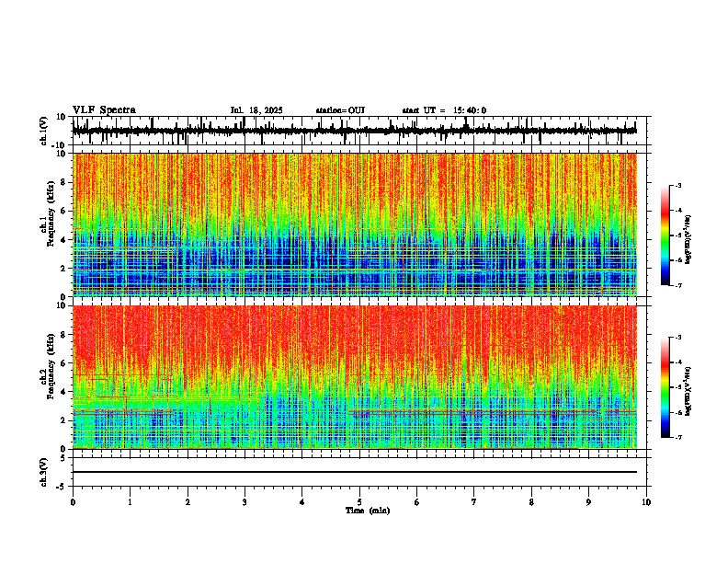This screenshot has height=563, width=728.
Task: Click the "-3" label on ch.2 colorbar
Action: point(677,338)
